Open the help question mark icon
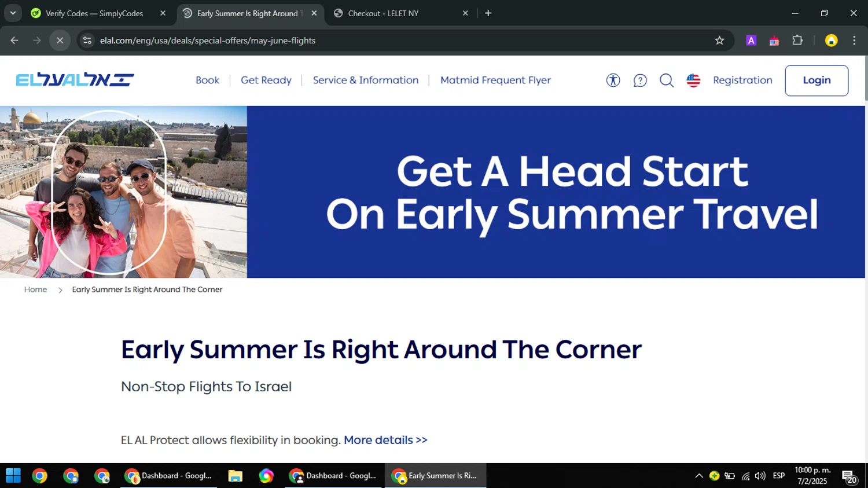868x488 pixels. [x=640, y=80]
